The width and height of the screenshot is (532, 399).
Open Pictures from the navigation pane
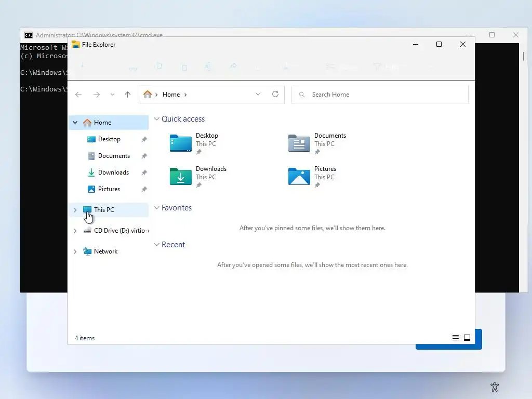tap(109, 189)
